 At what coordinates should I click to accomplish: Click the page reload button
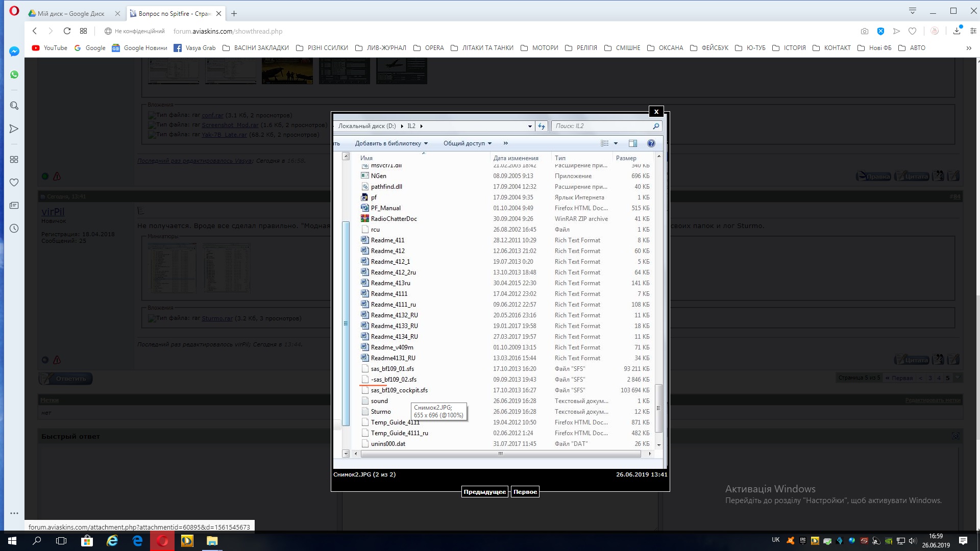[67, 31]
